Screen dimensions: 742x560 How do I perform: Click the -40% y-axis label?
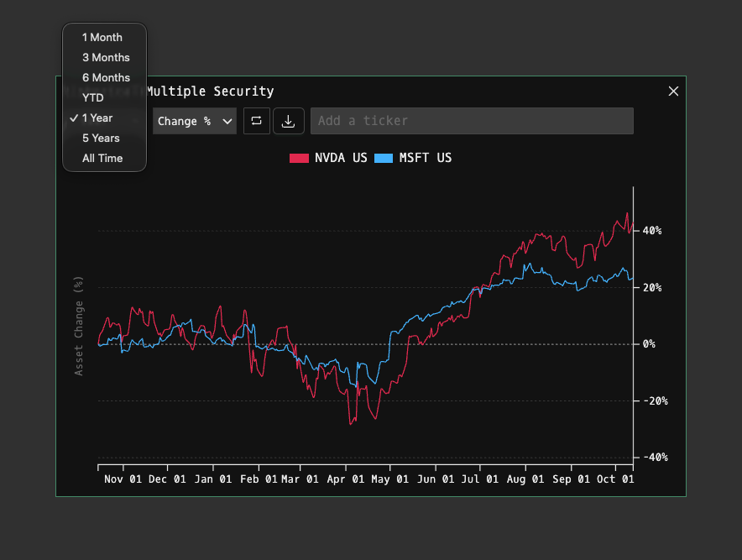656,458
